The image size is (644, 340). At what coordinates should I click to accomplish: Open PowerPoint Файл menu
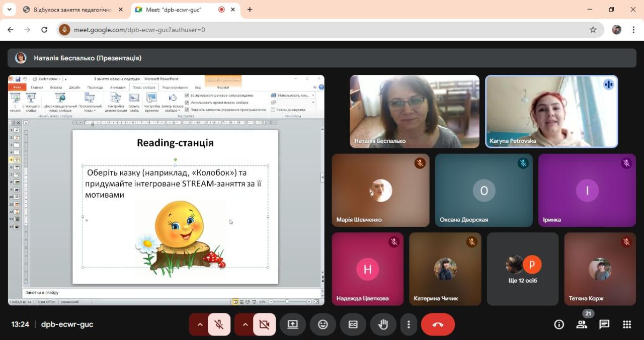point(18,87)
